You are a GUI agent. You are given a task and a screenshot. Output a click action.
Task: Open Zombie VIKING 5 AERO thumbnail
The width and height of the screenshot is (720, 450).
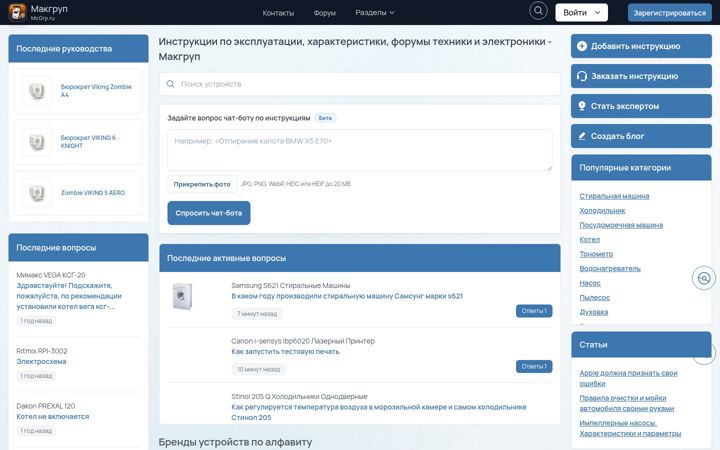point(37,193)
